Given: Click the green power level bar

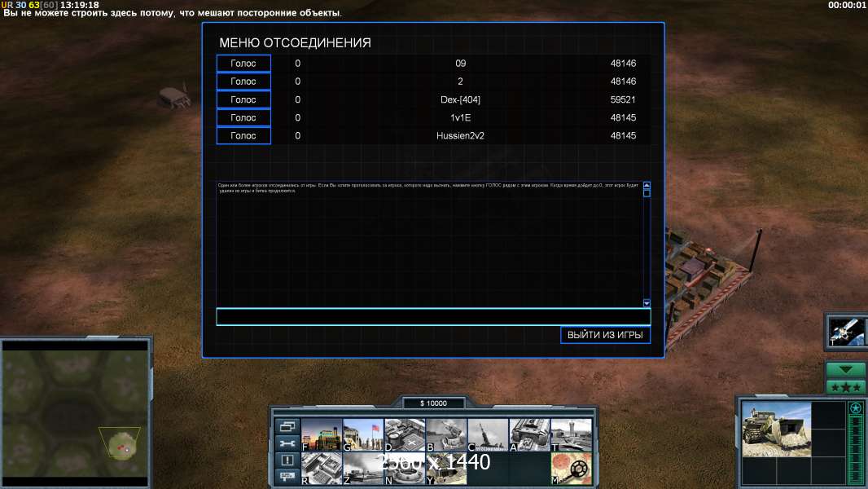Looking at the screenshot, I should coord(856,450).
